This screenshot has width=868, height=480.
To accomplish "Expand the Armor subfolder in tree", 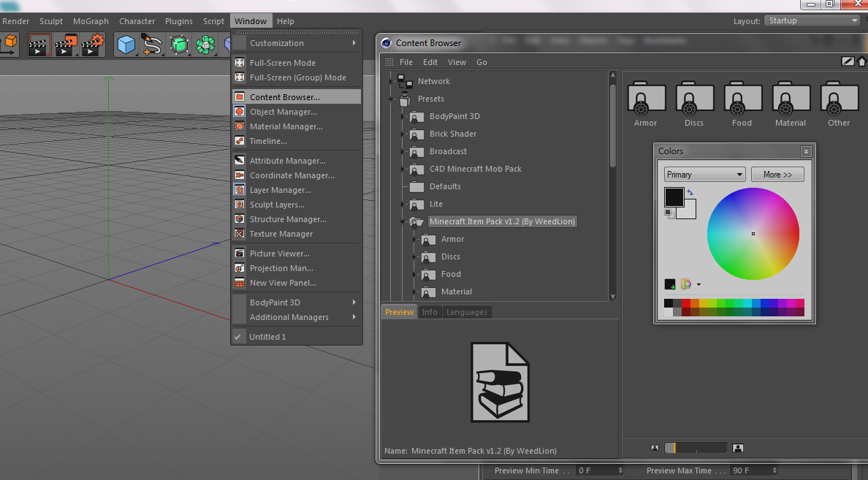I will coord(415,240).
